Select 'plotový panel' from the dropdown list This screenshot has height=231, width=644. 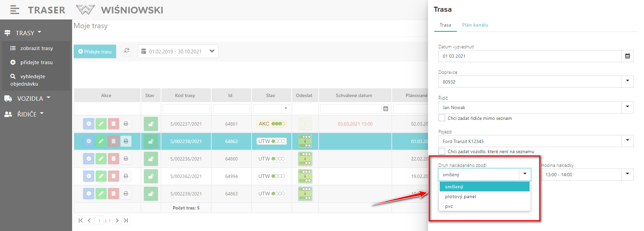[461, 197]
